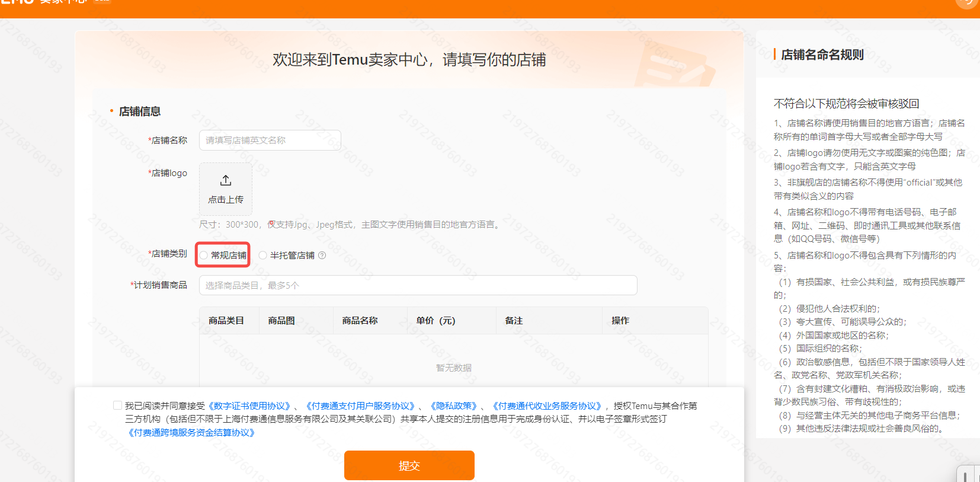The image size is (980, 482).
Task: Click the help icon beside 半托管店铺
Action: 322,256
